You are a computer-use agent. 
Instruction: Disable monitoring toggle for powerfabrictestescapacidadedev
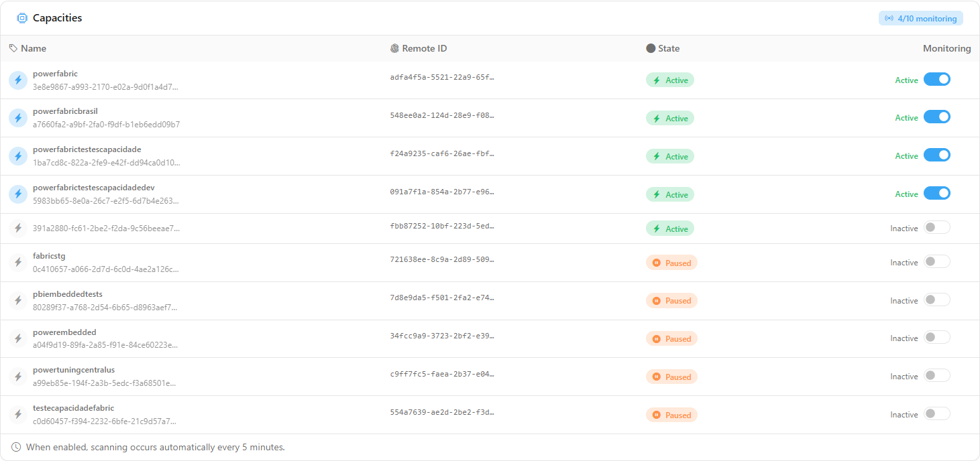click(937, 193)
